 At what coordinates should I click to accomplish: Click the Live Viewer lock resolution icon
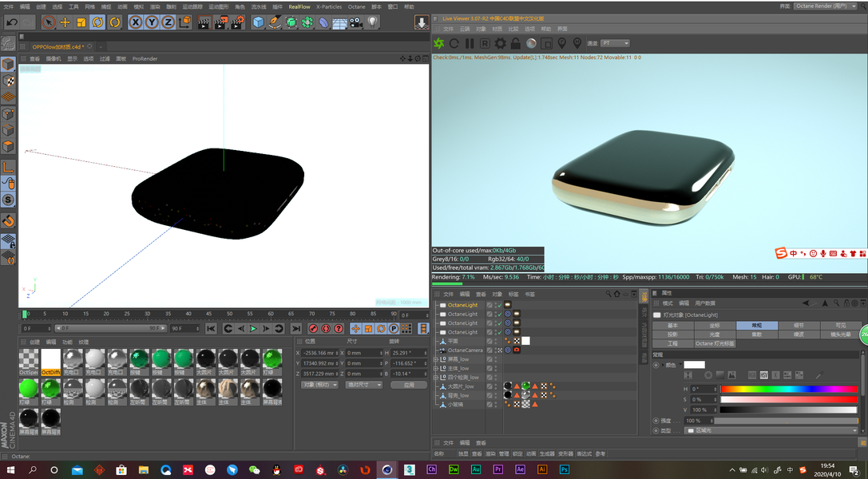(516, 43)
